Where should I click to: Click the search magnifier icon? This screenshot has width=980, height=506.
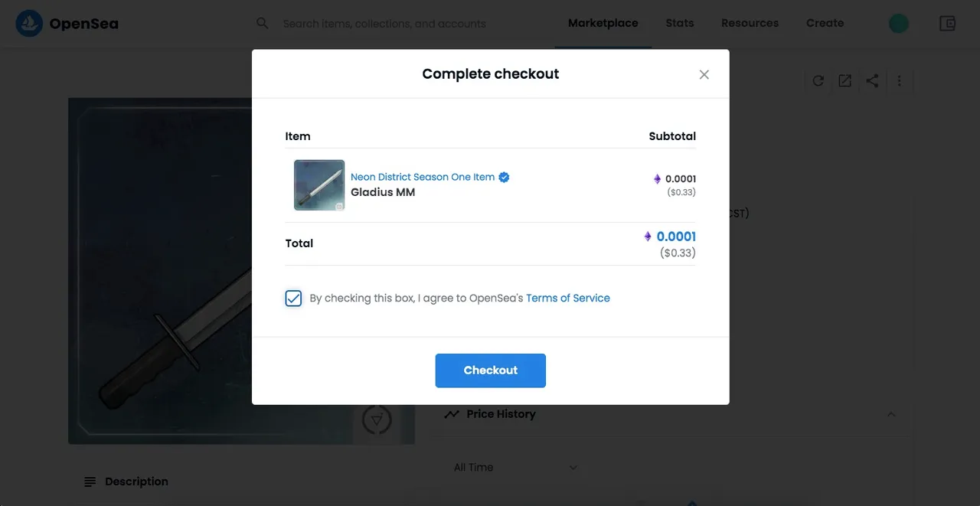click(263, 24)
